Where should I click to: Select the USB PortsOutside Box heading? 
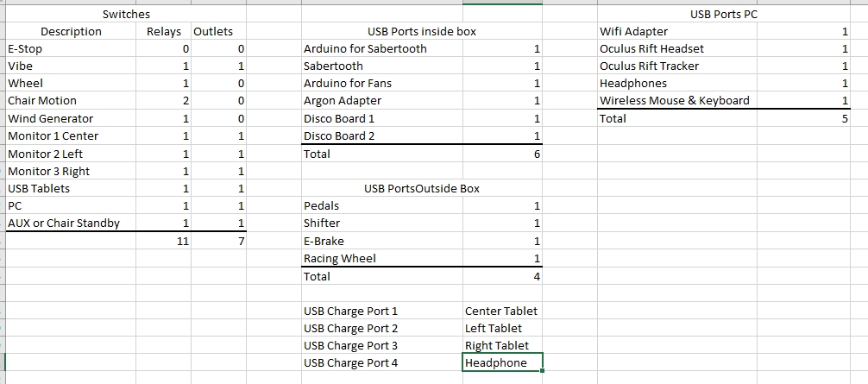(x=422, y=189)
